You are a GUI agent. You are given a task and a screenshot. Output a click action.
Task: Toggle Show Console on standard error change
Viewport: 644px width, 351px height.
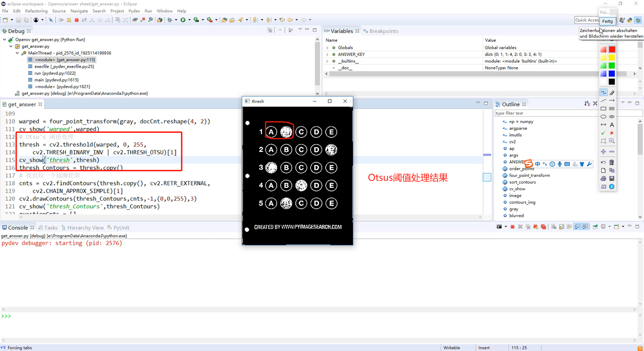pos(585,227)
